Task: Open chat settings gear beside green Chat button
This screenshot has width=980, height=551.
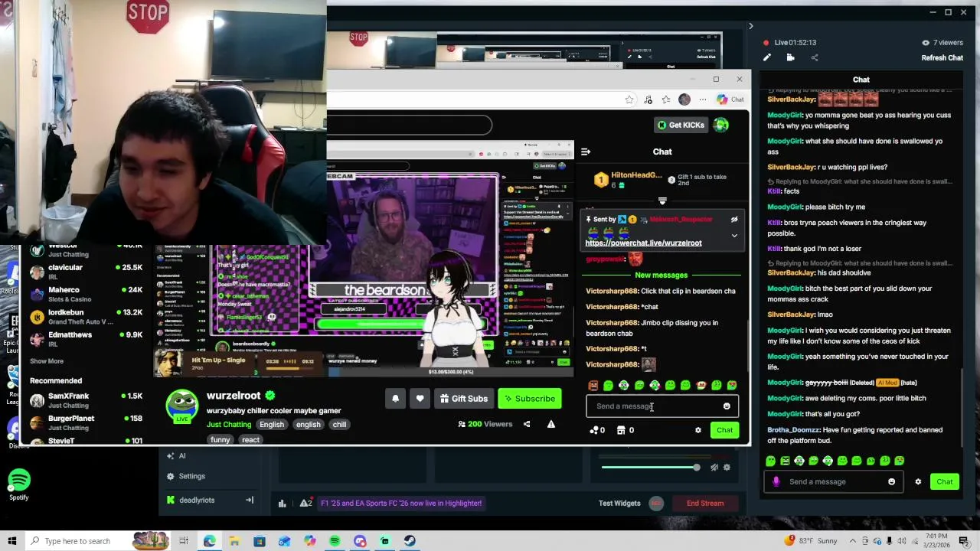Action: tap(918, 481)
